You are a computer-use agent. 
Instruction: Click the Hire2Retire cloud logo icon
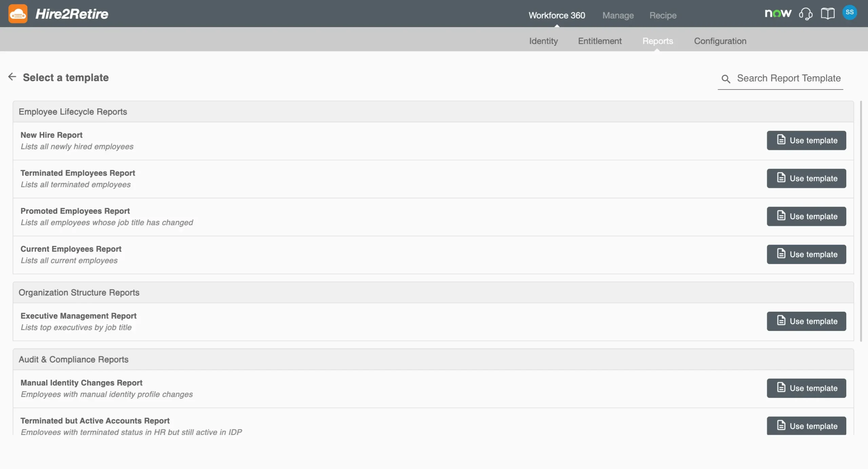click(x=18, y=14)
